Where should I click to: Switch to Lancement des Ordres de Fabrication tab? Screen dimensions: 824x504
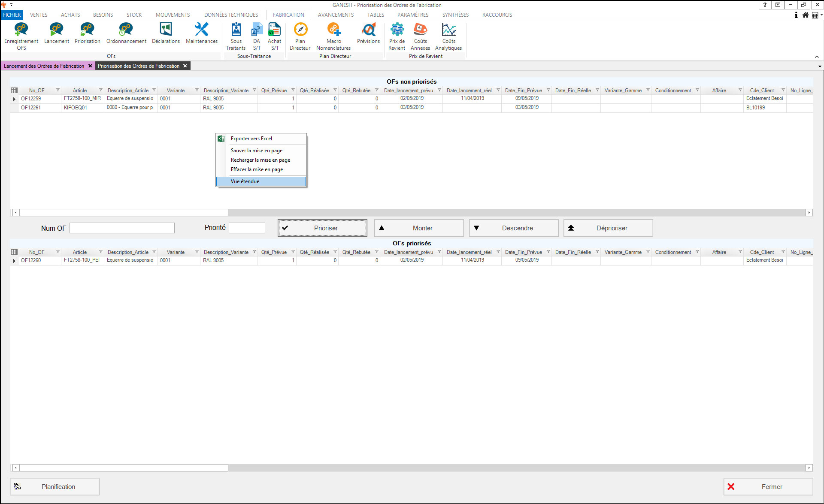[44, 66]
